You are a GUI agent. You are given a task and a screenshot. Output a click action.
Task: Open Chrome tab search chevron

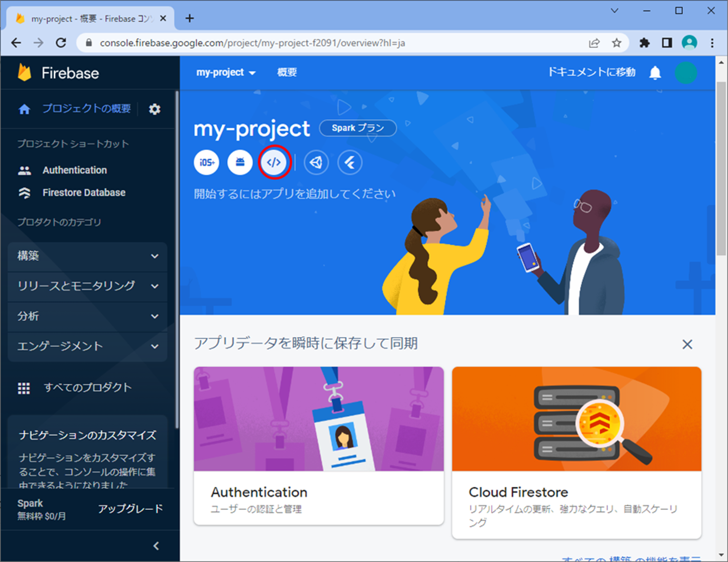[614, 11]
